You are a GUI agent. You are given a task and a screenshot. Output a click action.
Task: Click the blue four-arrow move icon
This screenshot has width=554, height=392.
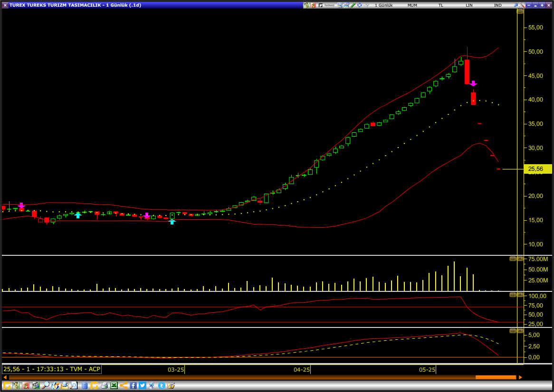(x=360, y=5)
